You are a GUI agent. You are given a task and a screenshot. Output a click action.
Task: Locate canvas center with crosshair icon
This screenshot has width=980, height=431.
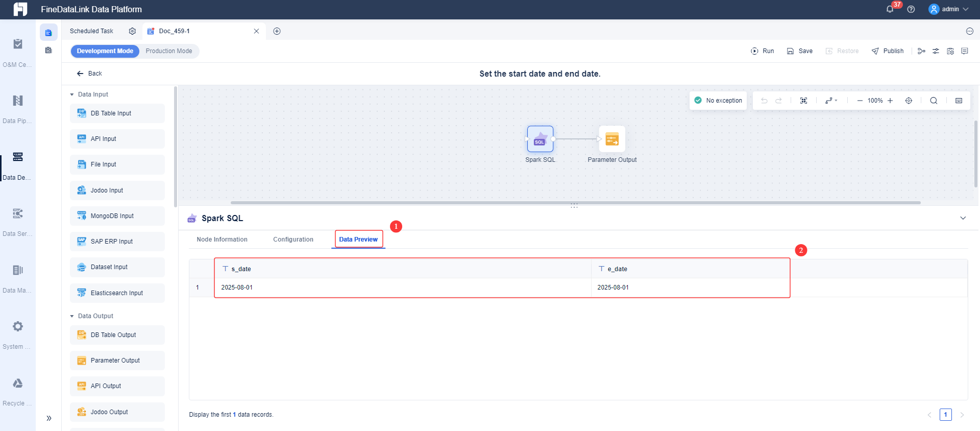pos(909,101)
